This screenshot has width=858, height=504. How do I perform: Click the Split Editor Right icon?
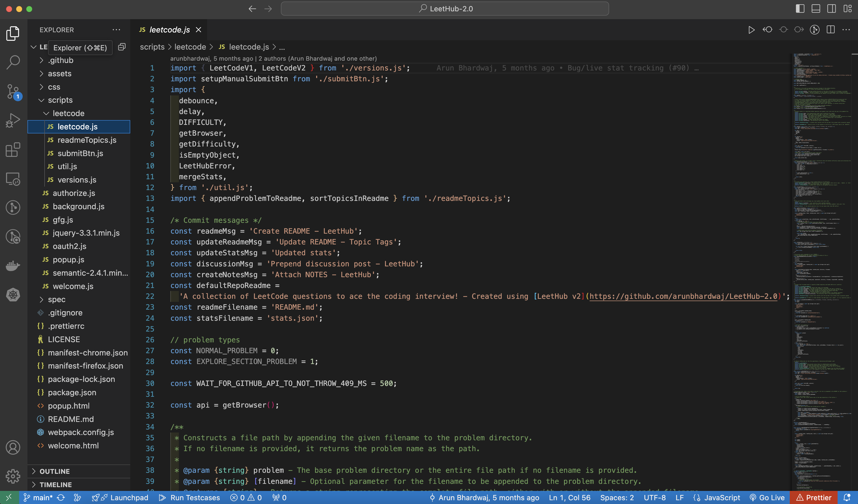pyautogui.click(x=831, y=30)
